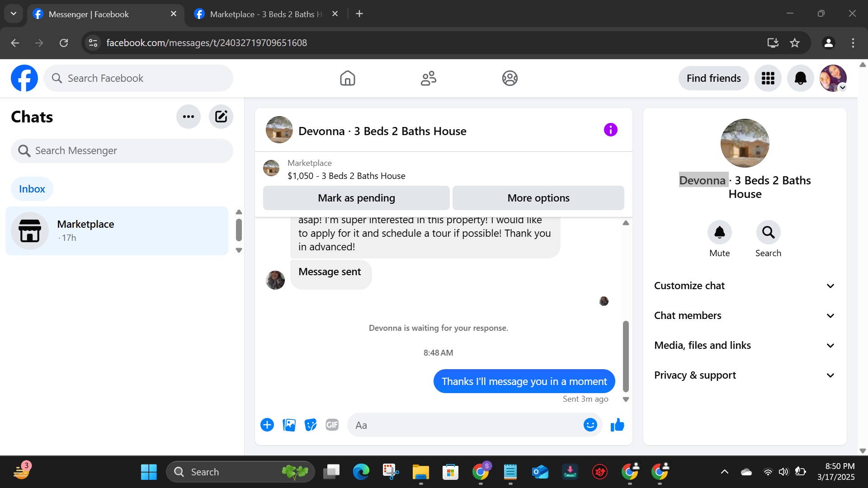Click the Search Facebook field
The height and width of the screenshot is (488, 868).
pyautogui.click(x=138, y=78)
